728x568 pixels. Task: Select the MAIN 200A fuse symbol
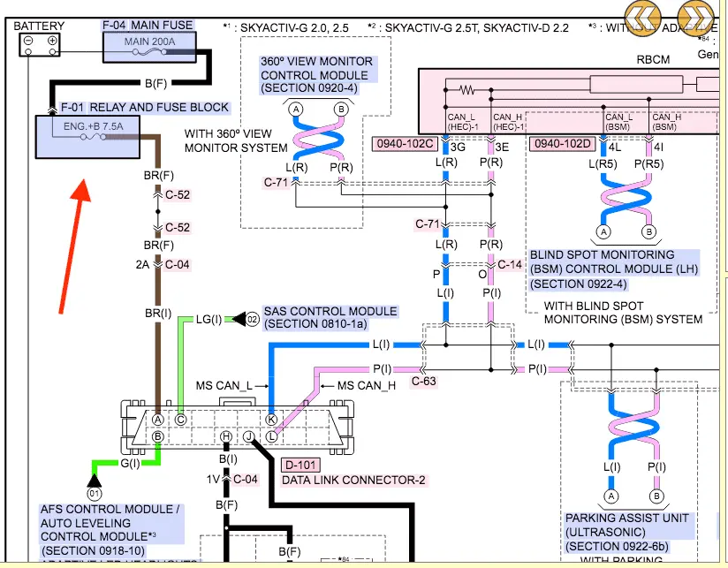[151, 47]
